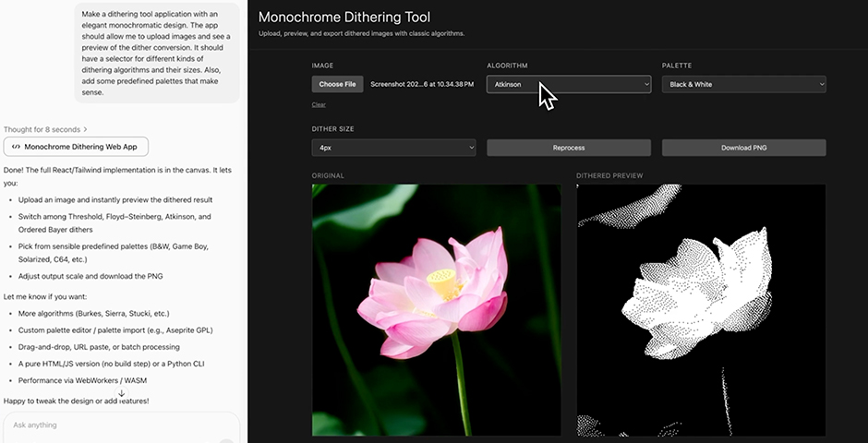Click the DITHER SIZE field label
868x443 pixels.
tap(332, 129)
